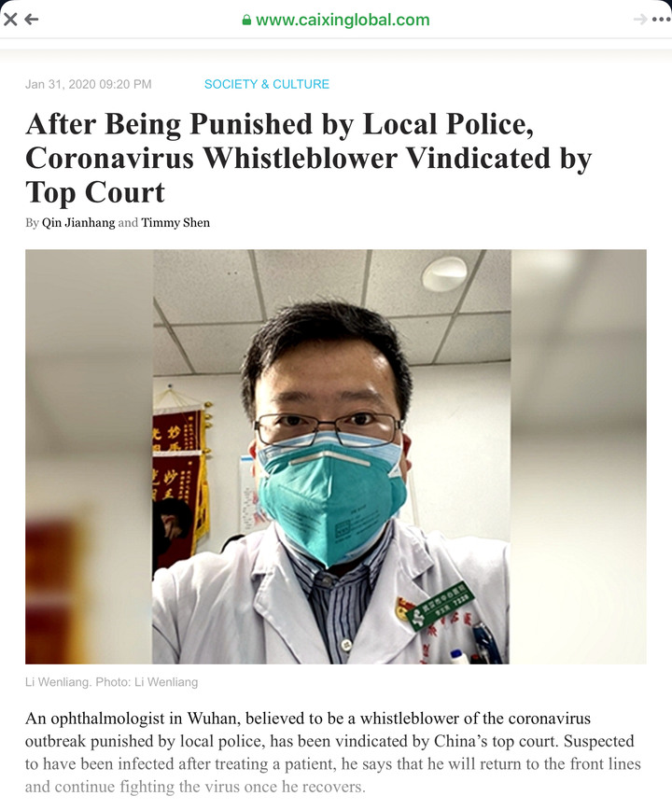The height and width of the screenshot is (810, 672).
Task: Go back using the left arrow
Action: pyautogui.click(x=32, y=20)
